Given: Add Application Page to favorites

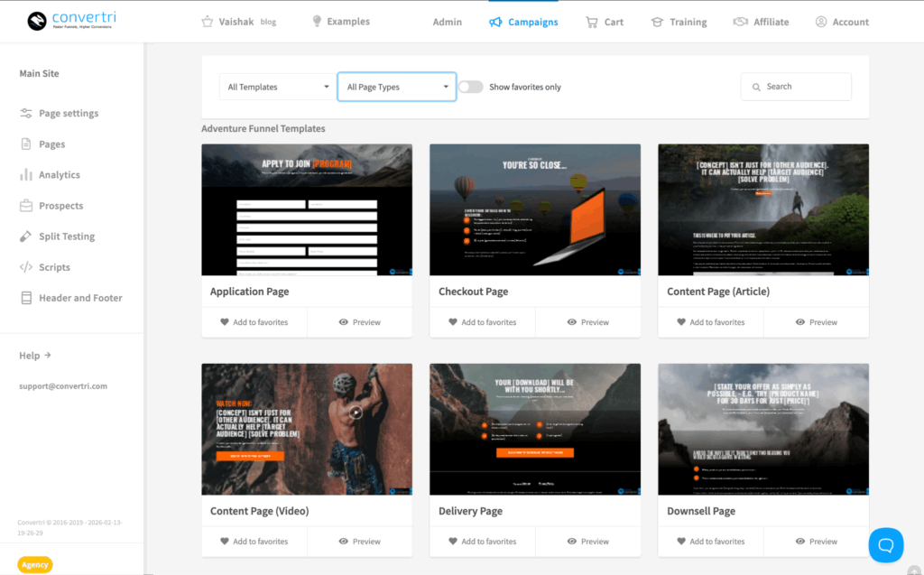Looking at the screenshot, I should pyautogui.click(x=254, y=322).
